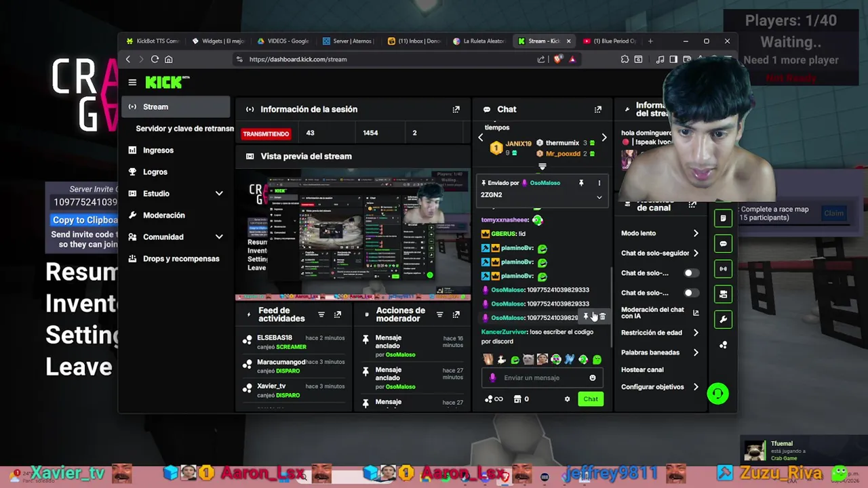The height and width of the screenshot is (488, 868).
Task: Open Configurar objetivos options
Action: pyautogui.click(x=696, y=387)
